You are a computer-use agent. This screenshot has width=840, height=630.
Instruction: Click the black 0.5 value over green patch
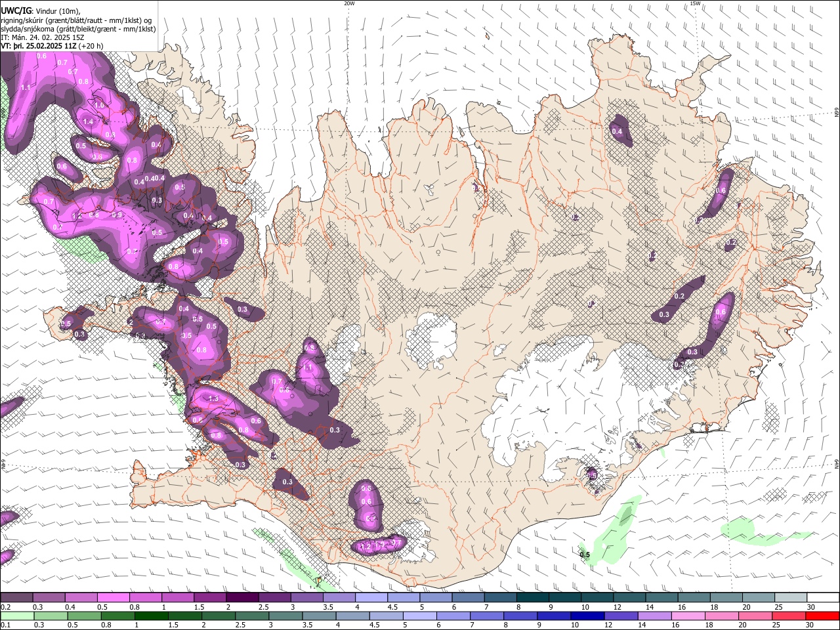click(585, 555)
